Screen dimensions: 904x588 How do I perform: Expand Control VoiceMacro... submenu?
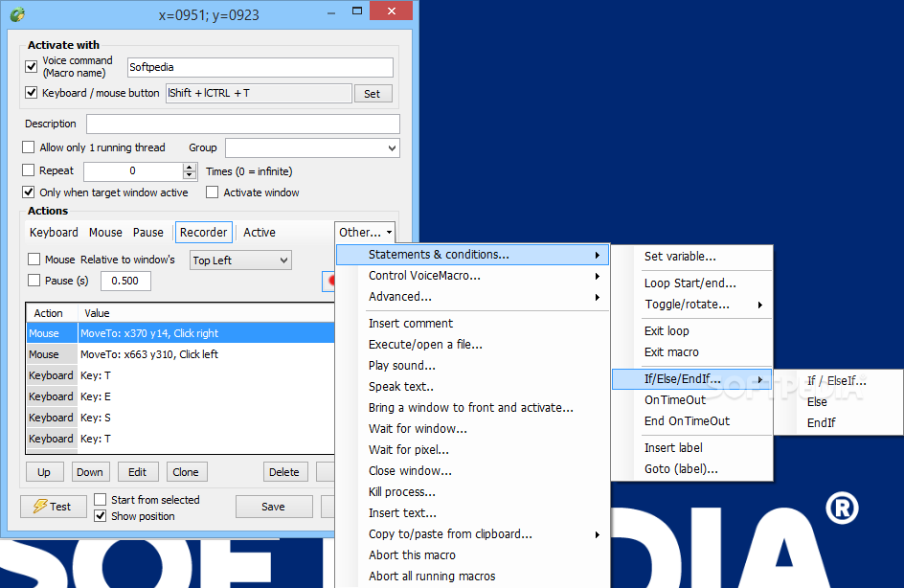click(472, 276)
